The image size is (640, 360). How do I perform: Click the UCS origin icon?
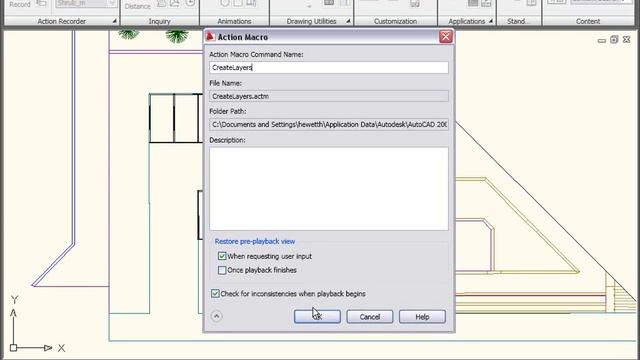pyautogui.click(x=13, y=348)
